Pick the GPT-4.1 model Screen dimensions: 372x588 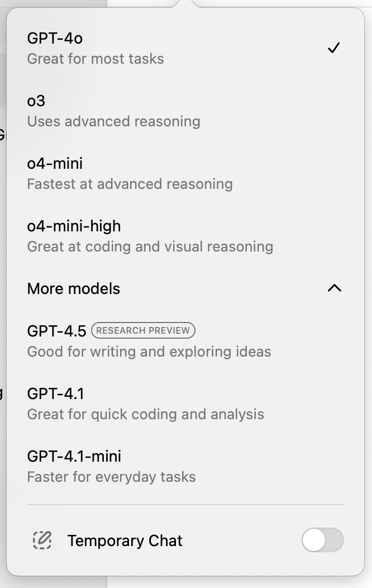pos(54,393)
